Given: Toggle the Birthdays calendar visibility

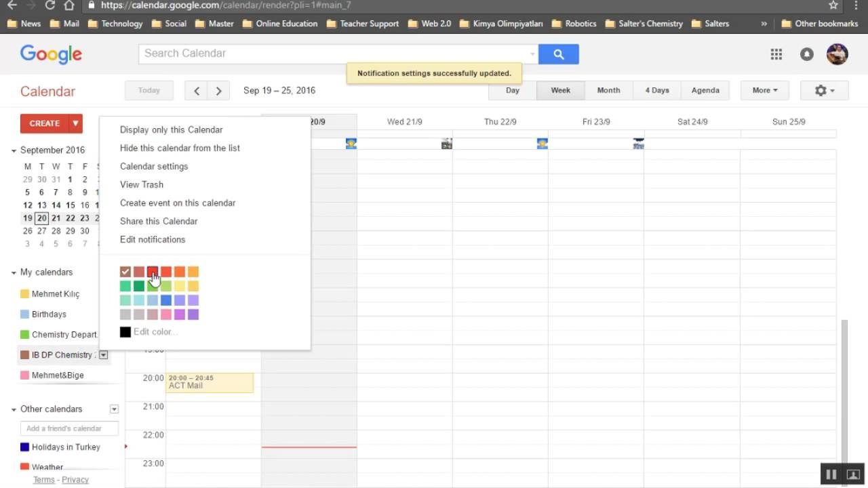Looking at the screenshot, I should pyautogui.click(x=24, y=314).
